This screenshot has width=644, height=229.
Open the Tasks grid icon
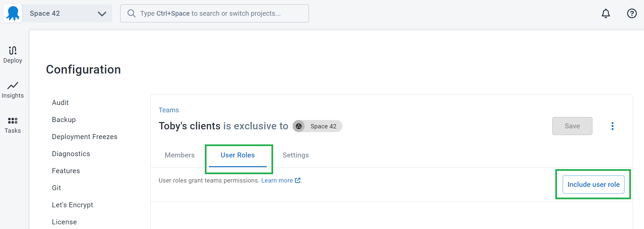point(13,121)
